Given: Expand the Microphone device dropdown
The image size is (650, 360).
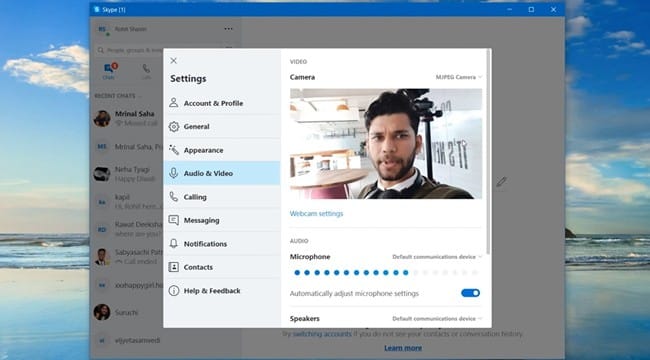Looking at the screenshot, I should [437, 257].
